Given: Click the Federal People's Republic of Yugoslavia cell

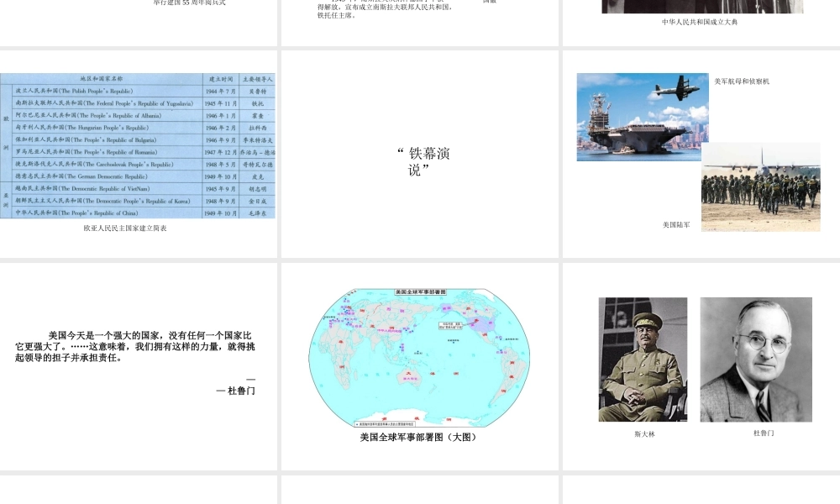Looking at the screenshot, I should (x=108, y=103).
